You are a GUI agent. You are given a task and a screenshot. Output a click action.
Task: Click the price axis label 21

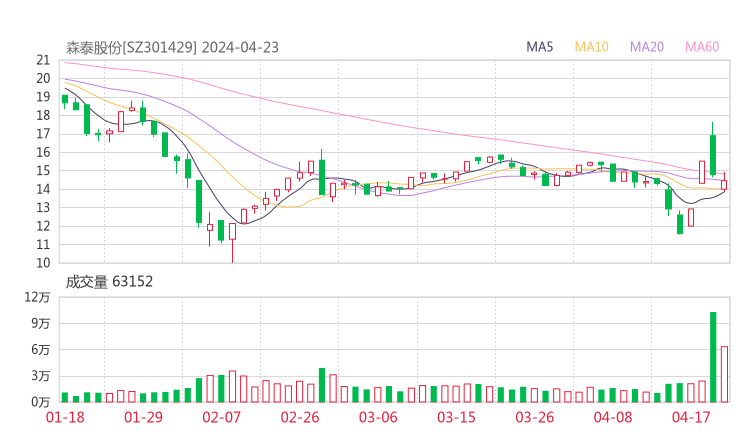tap(43, 60)
